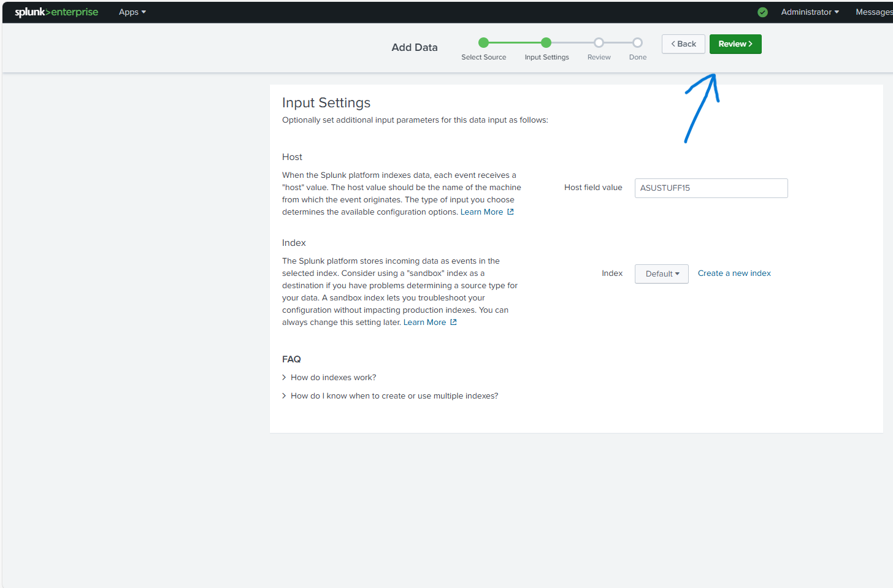Image resolution: width=893 pixels, height=588 pixels.
Task: Click the Review step circle
Action: coord(599,42)
